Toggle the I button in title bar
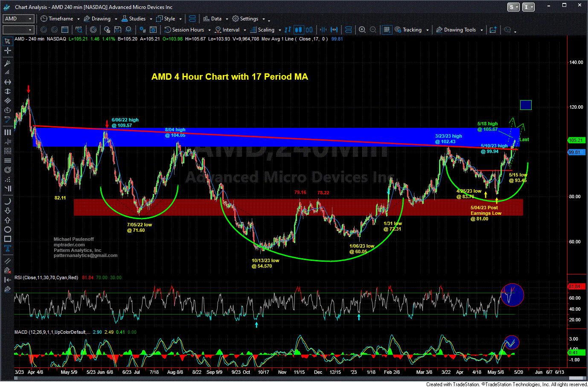Viewport: 588px width, 387px height. 528,7
